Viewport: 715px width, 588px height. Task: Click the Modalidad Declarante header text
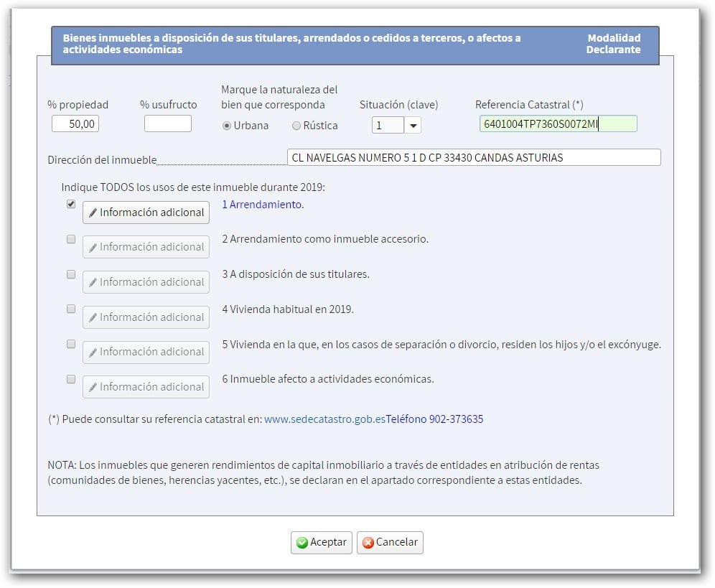[x=614, y=44]
